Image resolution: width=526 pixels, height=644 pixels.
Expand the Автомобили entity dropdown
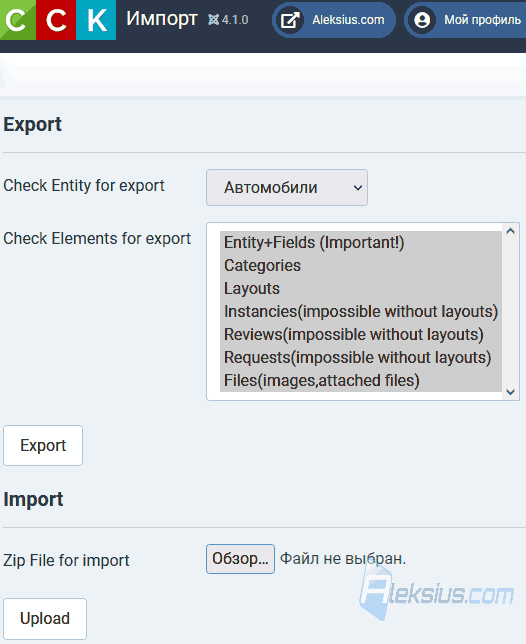tap(287, 187)
